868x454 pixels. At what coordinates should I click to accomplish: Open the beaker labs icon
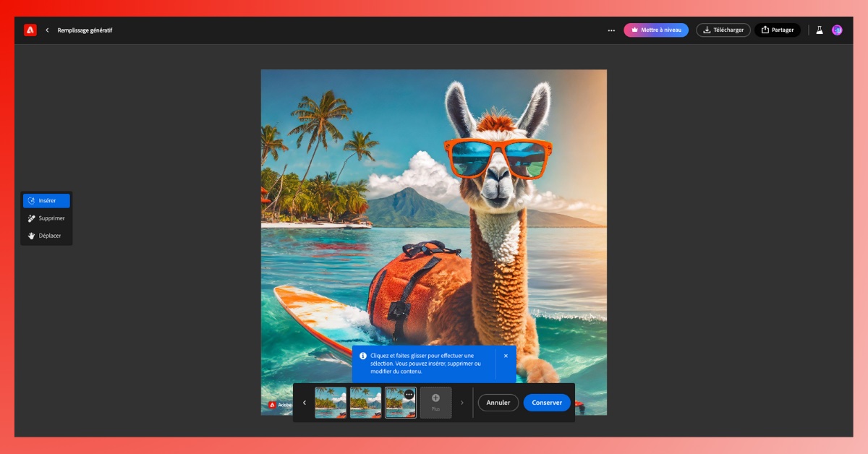click(820, 30)
